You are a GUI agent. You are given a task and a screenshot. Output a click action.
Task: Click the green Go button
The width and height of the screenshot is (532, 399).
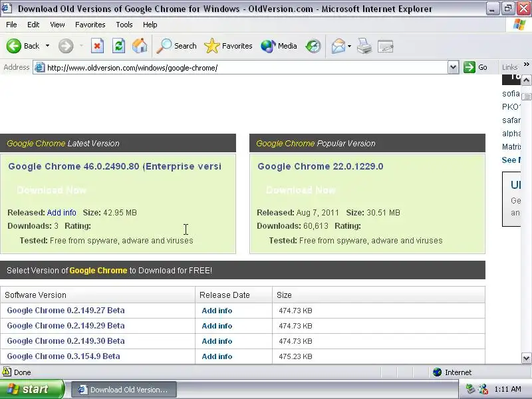point(475,67)
